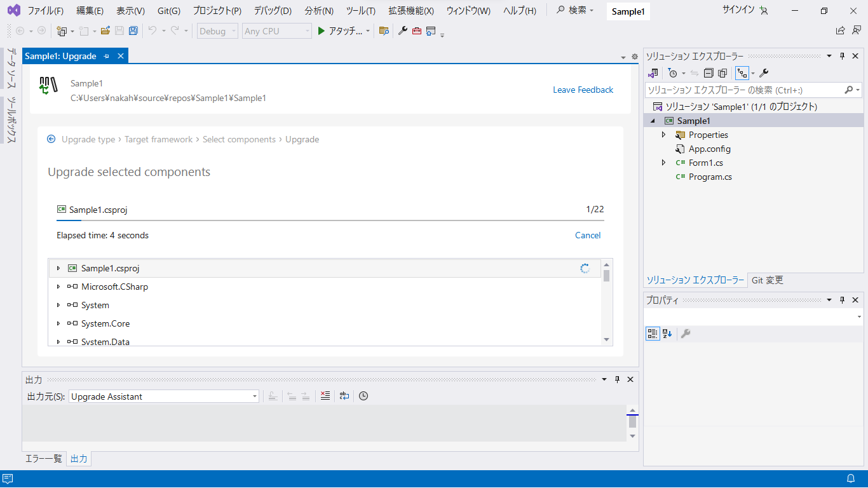
Task: Click the Find in Files toolbar icon
Action: coord(384,30)
